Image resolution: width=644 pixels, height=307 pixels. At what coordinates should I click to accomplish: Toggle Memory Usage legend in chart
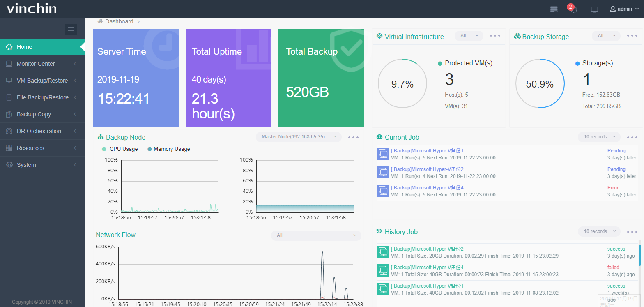(x=168, y=149)
